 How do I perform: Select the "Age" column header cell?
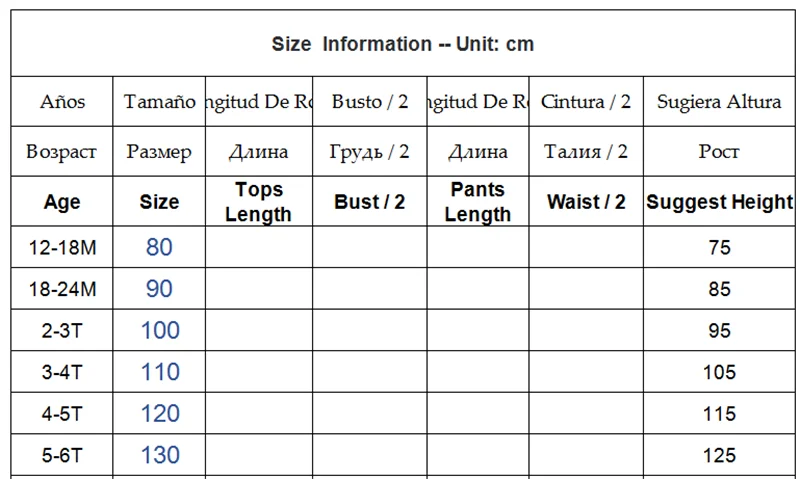point(62,202)
